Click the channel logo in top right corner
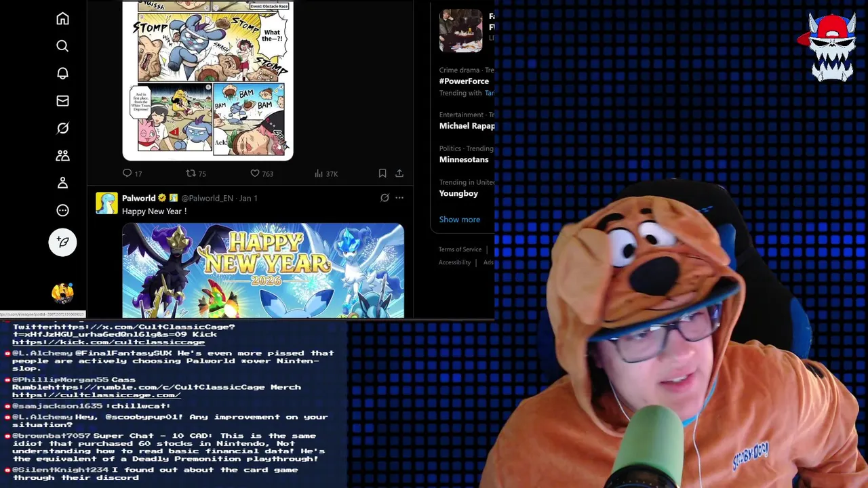The height and width of the screenshot is (488, 868). pyautogui.click(x=830, y=47)
